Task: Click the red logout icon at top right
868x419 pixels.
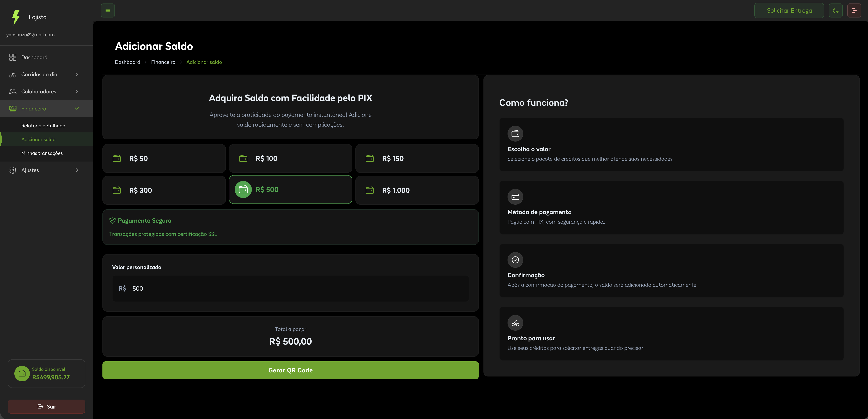Action: 854,10
